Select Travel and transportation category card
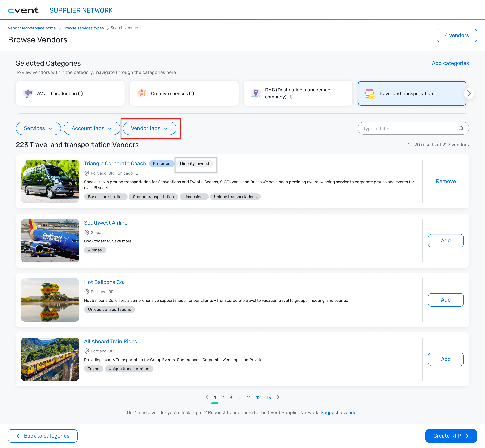Viewport: 485px width, 448px height. [412, 93]
